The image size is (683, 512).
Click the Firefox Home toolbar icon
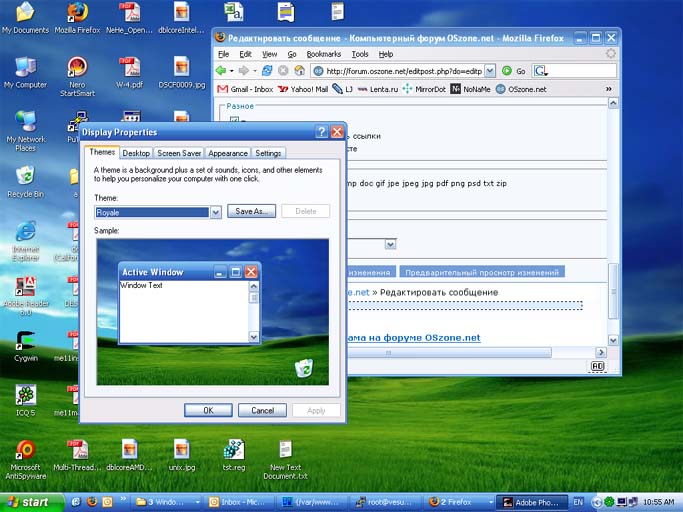(x=299, y=71)
